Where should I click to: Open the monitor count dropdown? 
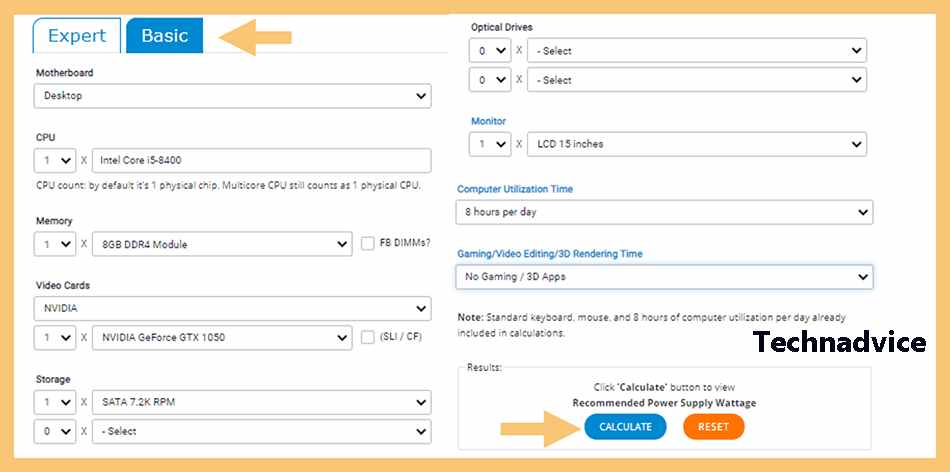click(x=490, y=144)
